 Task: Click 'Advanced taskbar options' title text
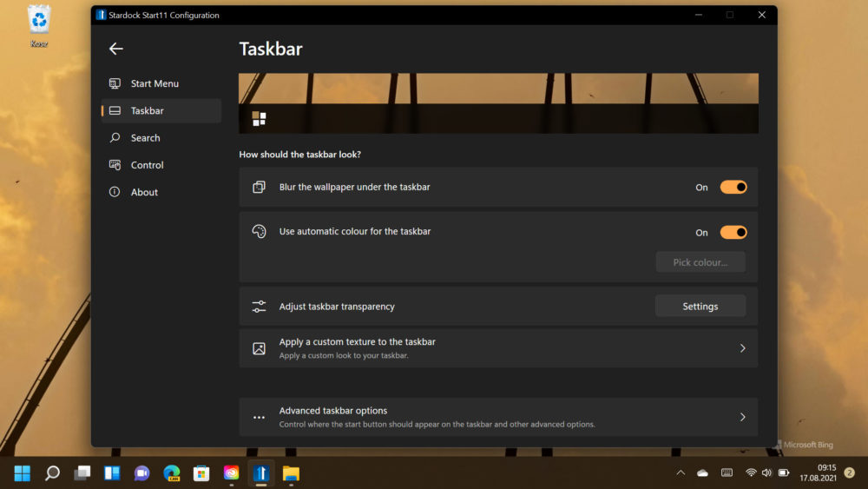[x=332, y=411]
